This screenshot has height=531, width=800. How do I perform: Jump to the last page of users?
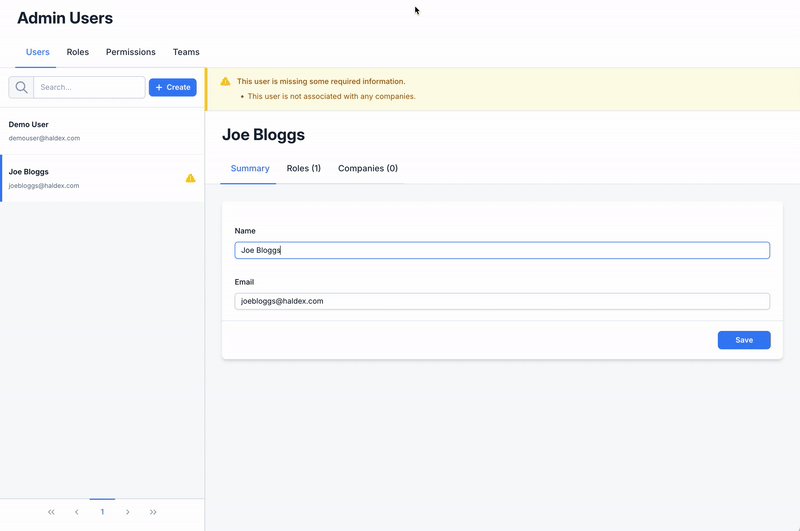(x=153, y=512)
